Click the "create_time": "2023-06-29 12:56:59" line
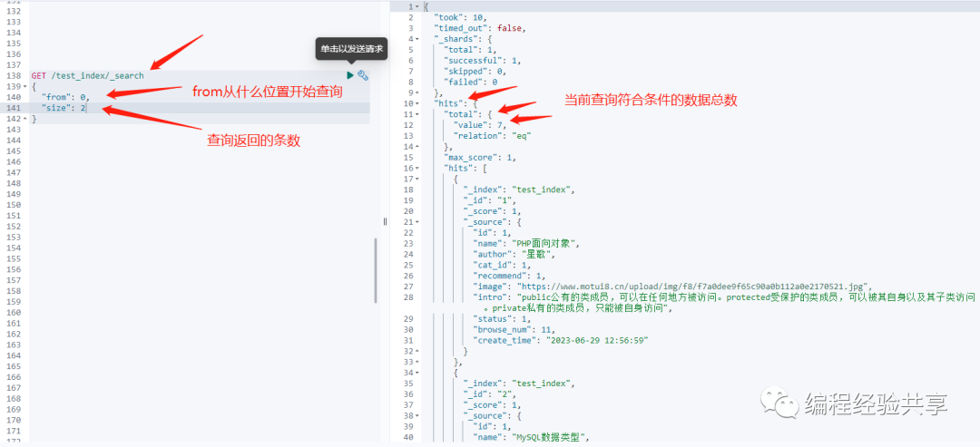This screenshot has width=980, height=447. [x=561, y=340]
